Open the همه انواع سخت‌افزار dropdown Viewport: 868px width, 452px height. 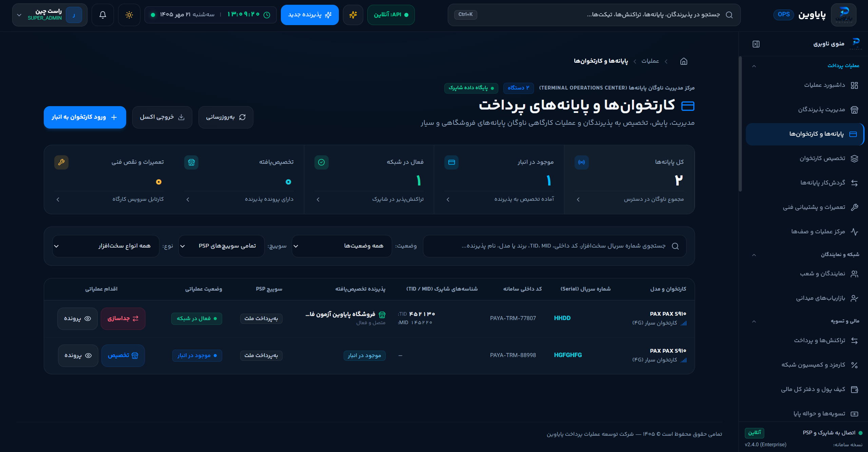pyautogui.click(x=105, y=246)
